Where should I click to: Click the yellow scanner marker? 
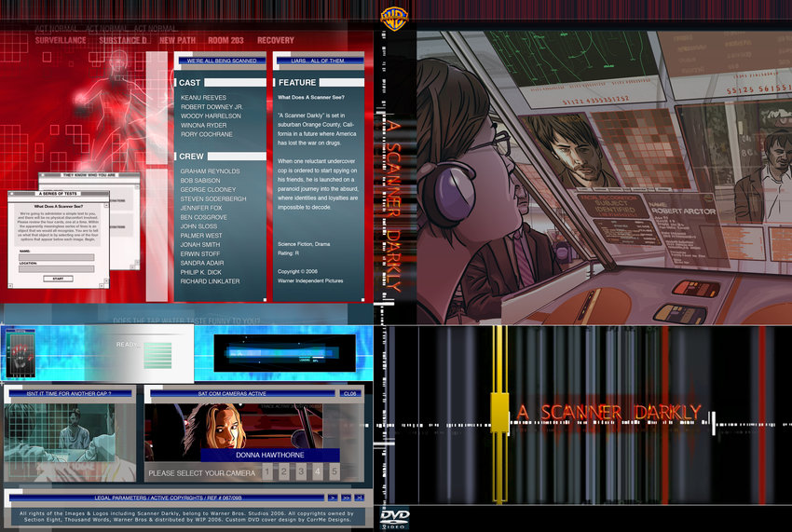tap(499, 414)
